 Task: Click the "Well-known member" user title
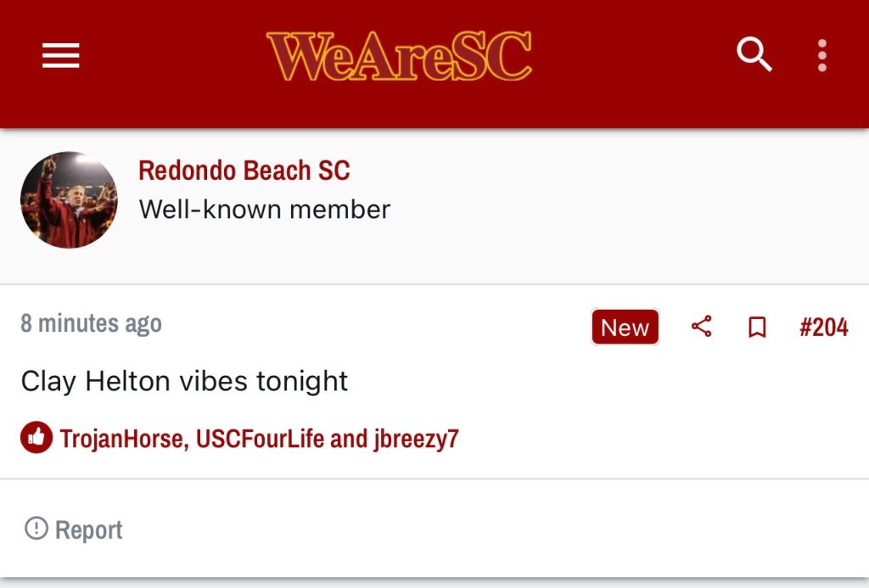(264, 210)
